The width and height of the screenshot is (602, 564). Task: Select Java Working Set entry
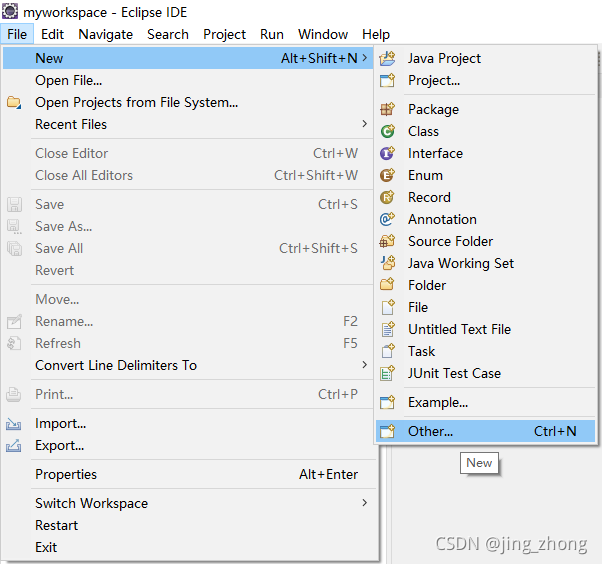pyautogui.click(x=485, y=263)
